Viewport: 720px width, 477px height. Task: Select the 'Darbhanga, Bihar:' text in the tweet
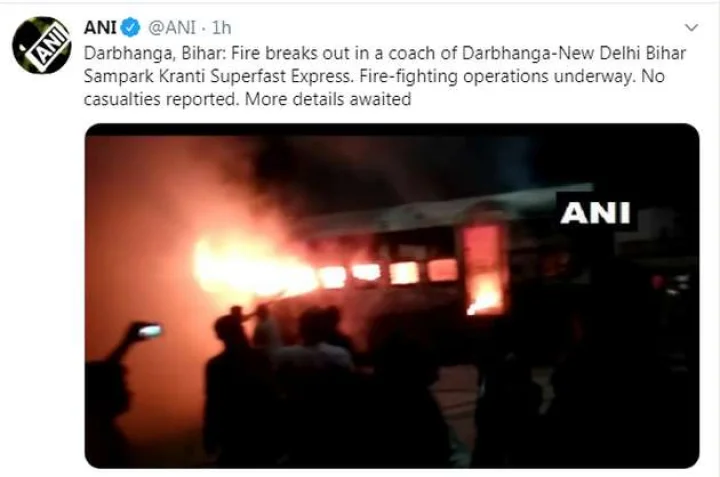pyautogui.click(x=155, y=53)
